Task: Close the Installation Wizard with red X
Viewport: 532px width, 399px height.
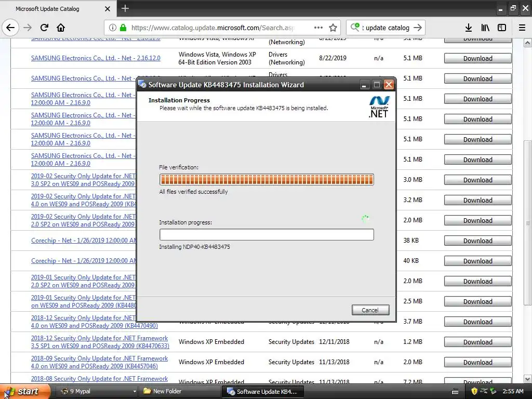Action: tap(389, 85)
